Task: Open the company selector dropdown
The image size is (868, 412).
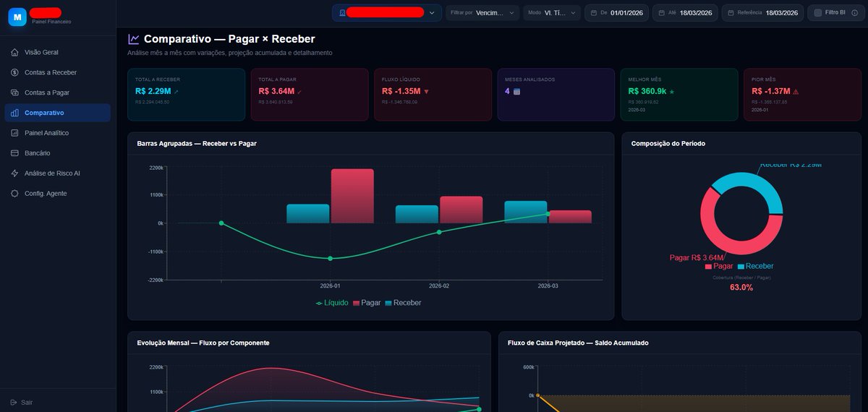Action: pyautogui.click(x=387, y=12)
